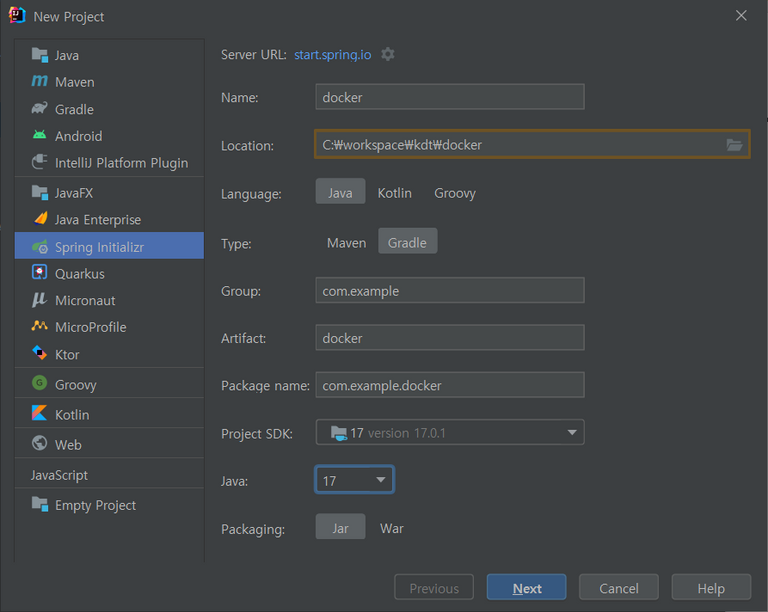
Task: Click the Package name field
Action: [x=450, y=385]
